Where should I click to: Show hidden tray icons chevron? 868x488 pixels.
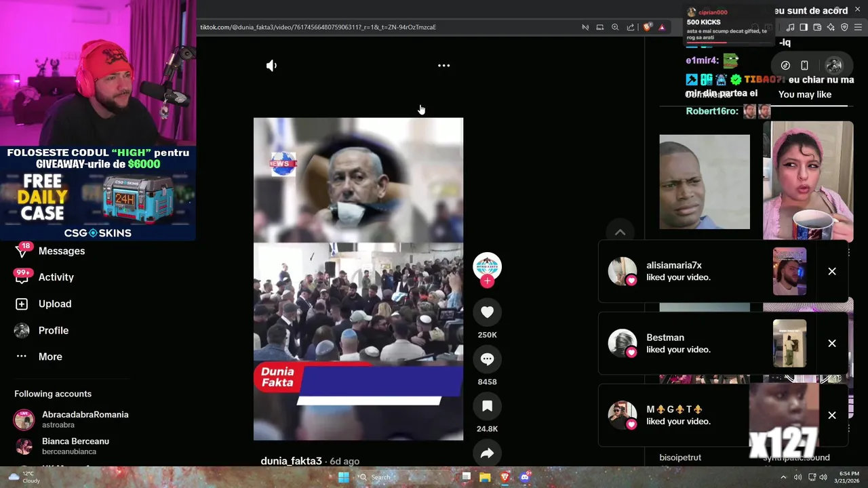pyautogui.click(x=783, y=477)
